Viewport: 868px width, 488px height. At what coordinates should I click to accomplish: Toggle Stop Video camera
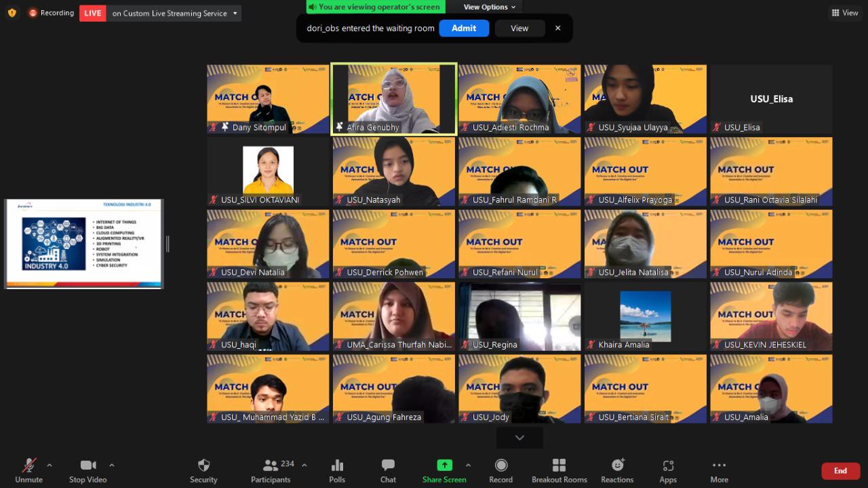[87, 466]
